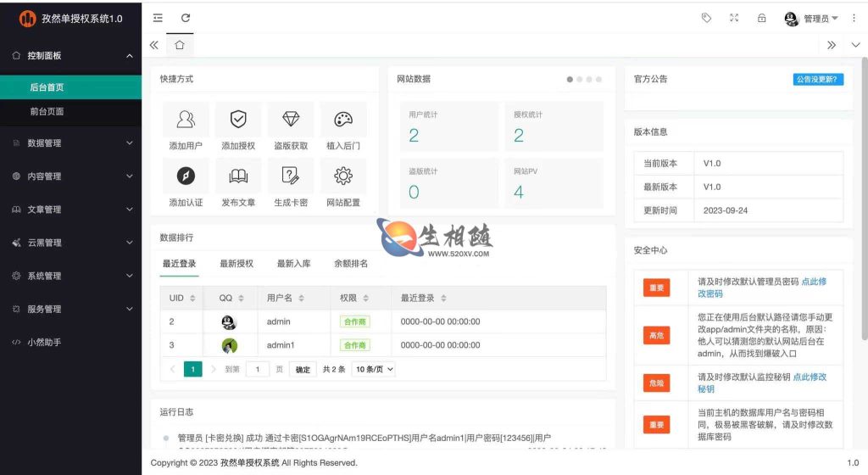The width and height of the screenshot is (868, 475).
Task: Click the 公告没更新? button
Action: pyautogui.click(x=818, y=79)
